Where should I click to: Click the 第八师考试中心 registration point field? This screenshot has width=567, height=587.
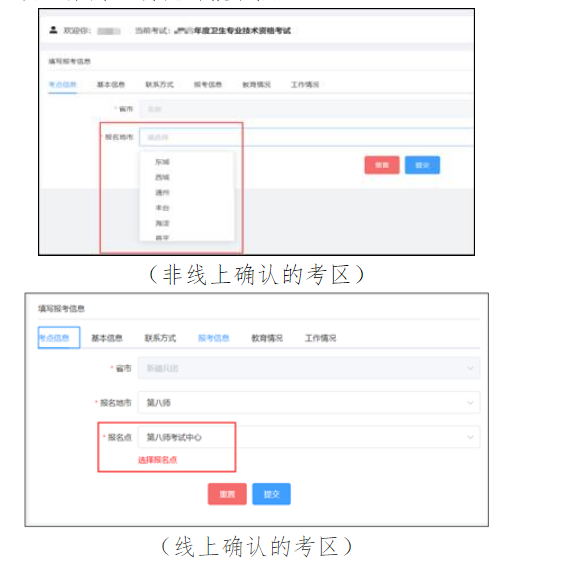click(309, 437)
